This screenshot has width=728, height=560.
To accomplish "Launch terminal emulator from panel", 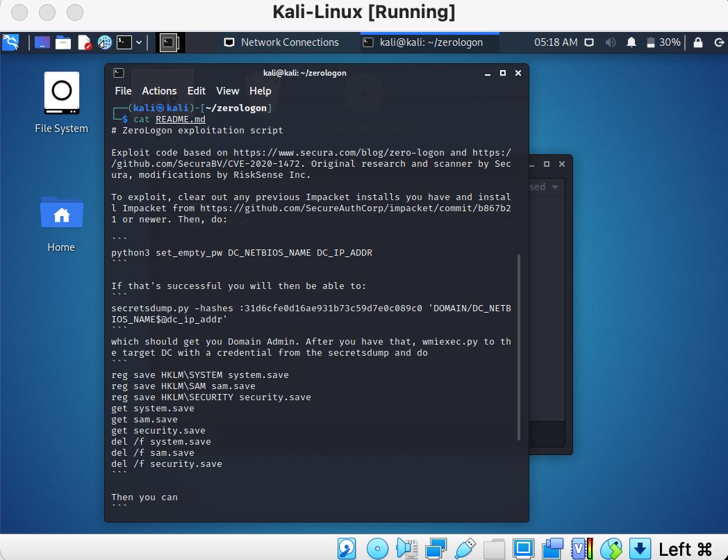I will pos(124,42).
